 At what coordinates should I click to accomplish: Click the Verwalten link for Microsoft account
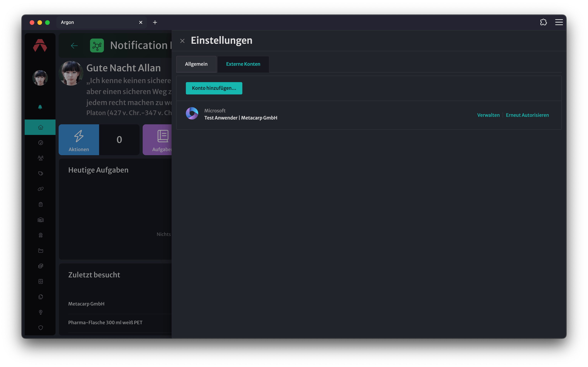tap(488, 115)
